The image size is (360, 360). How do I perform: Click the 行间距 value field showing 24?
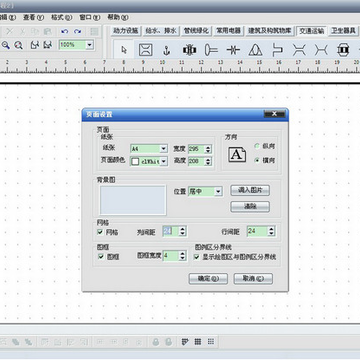[x=258, y=231]
